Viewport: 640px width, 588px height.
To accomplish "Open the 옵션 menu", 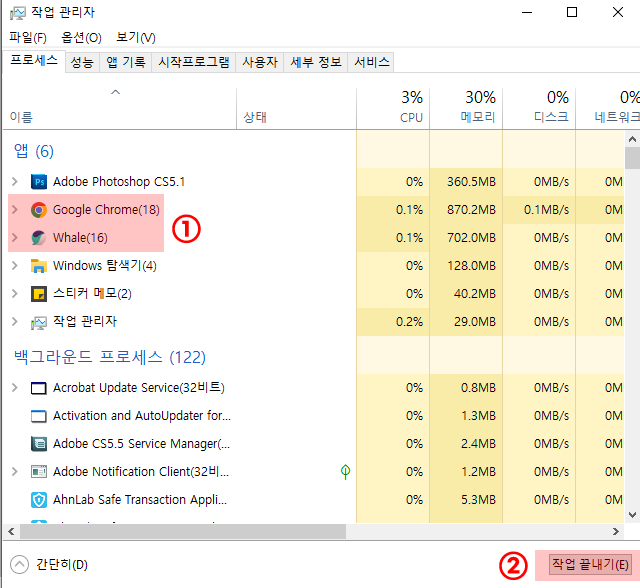I will pos(81,38).
